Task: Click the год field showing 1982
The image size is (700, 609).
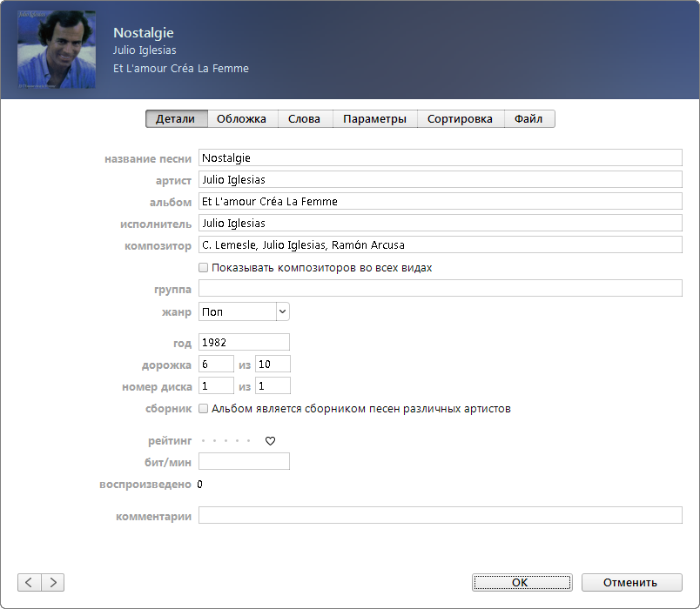Action: [x=244, y=343]
